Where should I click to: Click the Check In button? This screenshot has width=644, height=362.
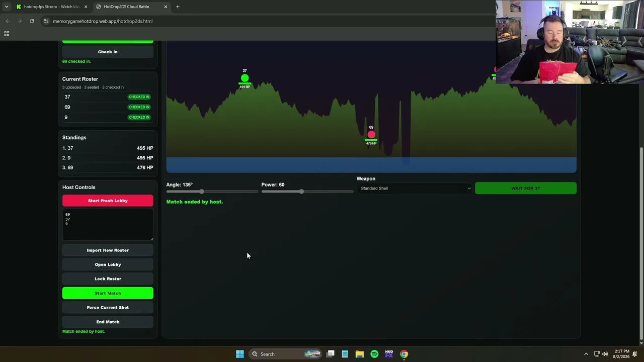tap(108, 52)
